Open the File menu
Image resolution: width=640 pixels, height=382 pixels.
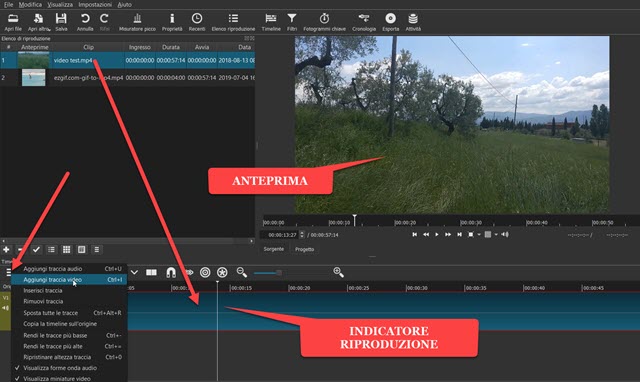8,4
